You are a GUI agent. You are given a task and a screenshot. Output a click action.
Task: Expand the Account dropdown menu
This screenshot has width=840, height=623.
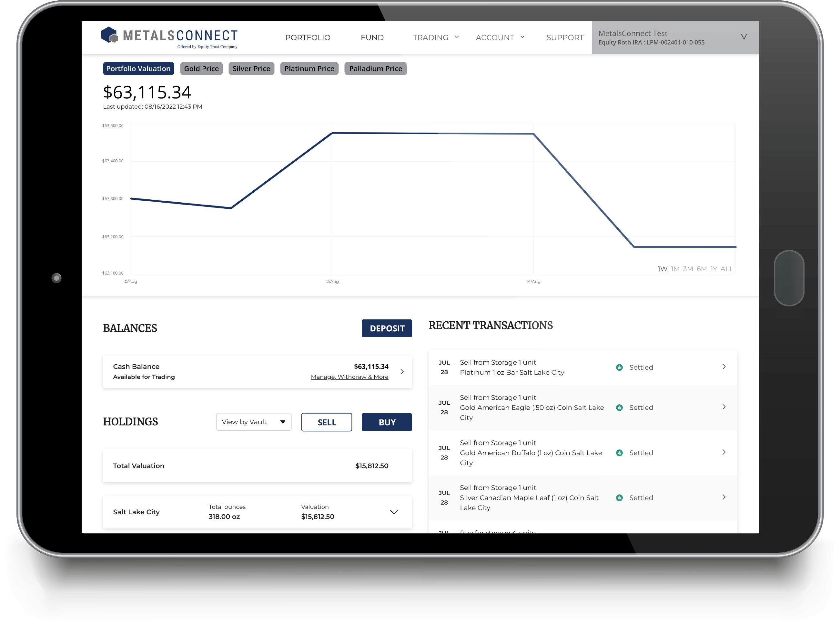pos(500,37)
